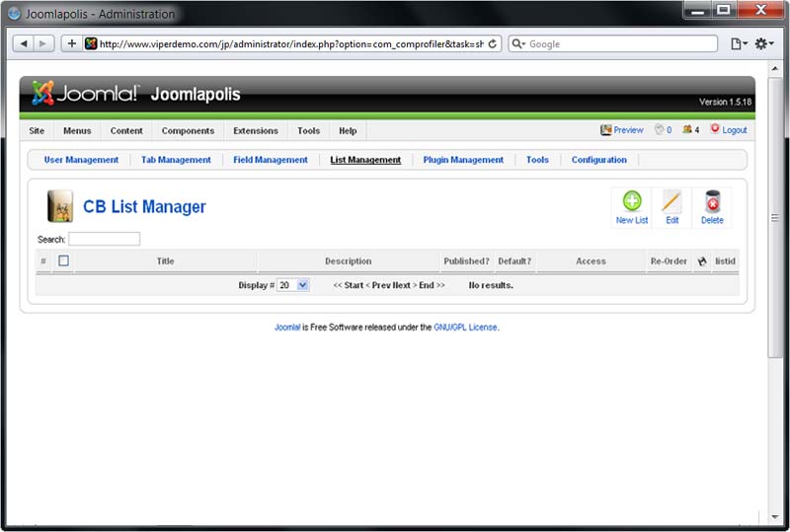This screenshot has height=532, width=790.
Task: Maximize the browser window
Action: click(x=724, y=10)
